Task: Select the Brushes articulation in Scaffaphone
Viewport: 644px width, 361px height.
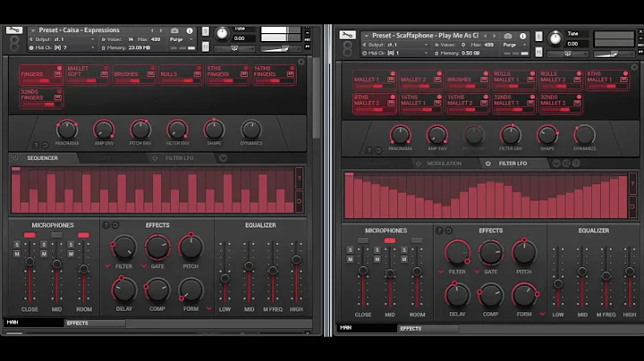Action: (x=467, y=80)
